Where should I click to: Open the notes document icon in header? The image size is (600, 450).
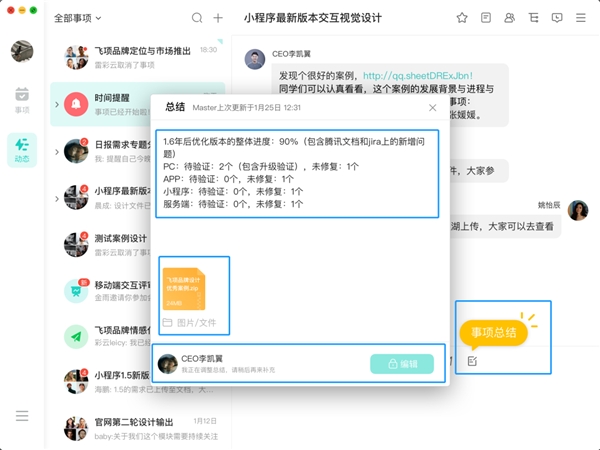pyautogui.click(x=486, y=18)
